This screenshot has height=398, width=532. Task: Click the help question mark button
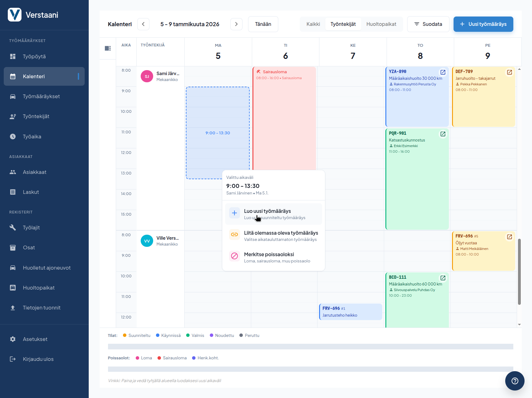pos(515,381)
